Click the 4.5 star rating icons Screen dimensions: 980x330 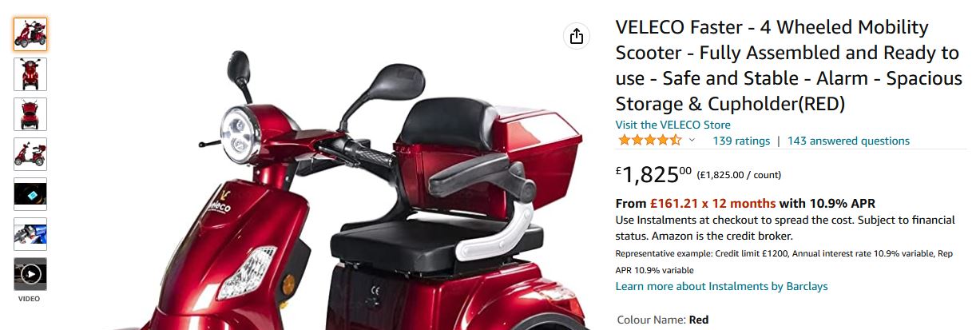[649, 141]
